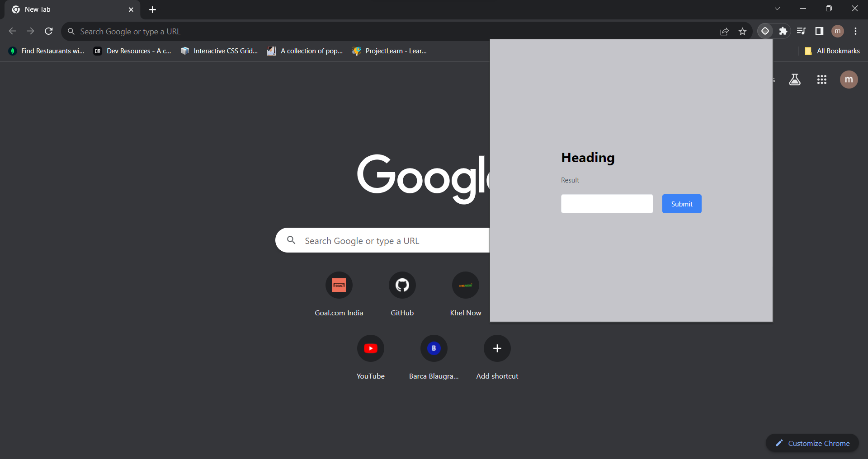Open the All Bookmarks folder
Screen dimensions: 868x459
click(x=832, y=51)
